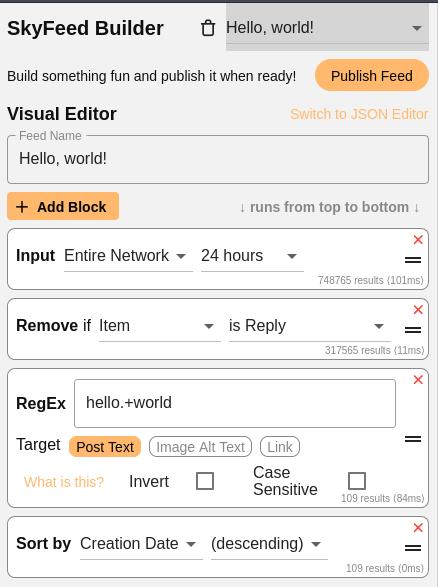Toggle the Image Alt Text target chip
This screenshot has height=587, width=438.
coord(200,447)
